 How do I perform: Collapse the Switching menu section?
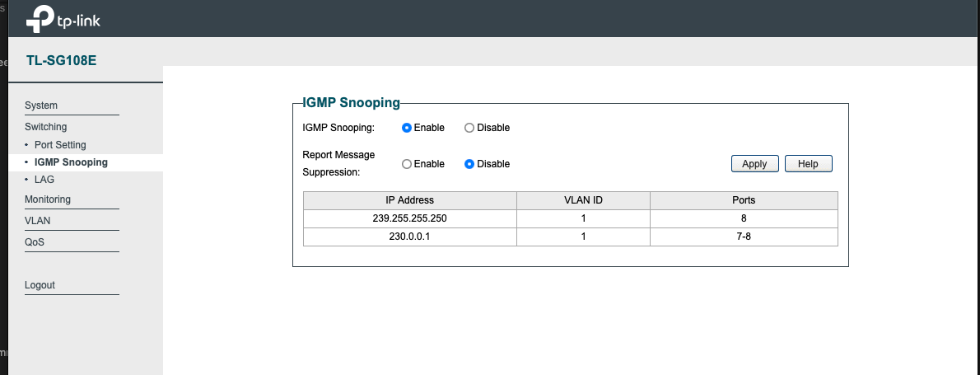click(45, 127)
